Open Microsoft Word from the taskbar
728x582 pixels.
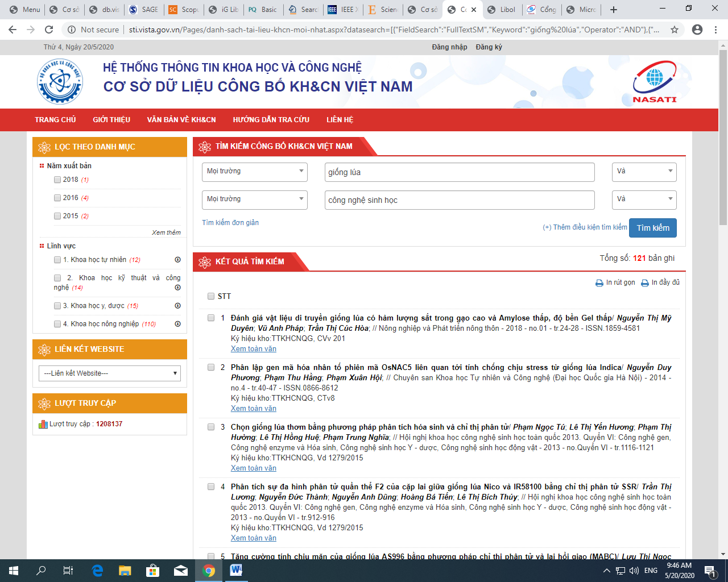coord(236,570)
